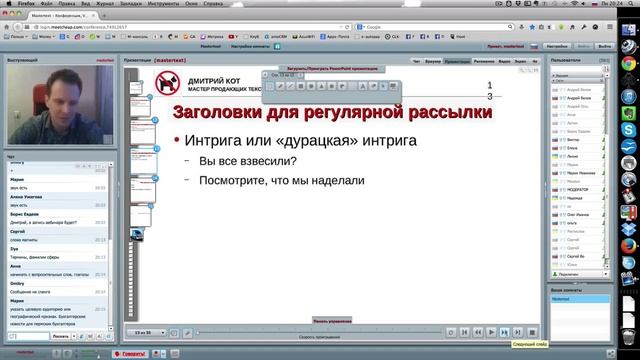The image size is (640, 360).
Task: Click the chat Send button
Action: click(61, 336)
